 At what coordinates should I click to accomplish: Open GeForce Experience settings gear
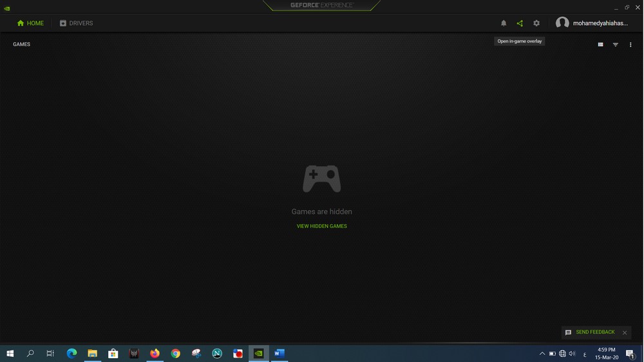[536, 23]
